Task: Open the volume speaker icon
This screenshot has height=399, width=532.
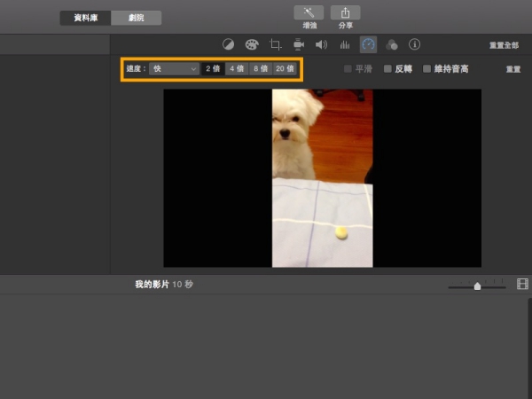Action: click(321, 44)
